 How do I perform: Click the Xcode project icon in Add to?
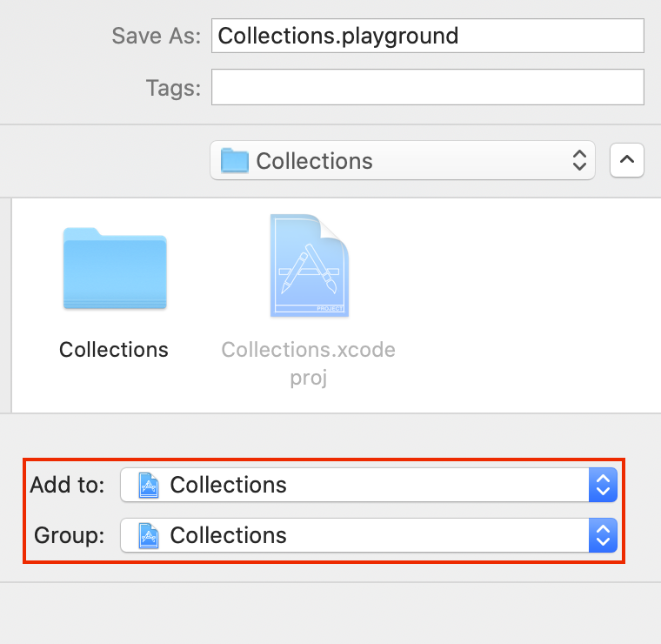click(x=149, y=485)
